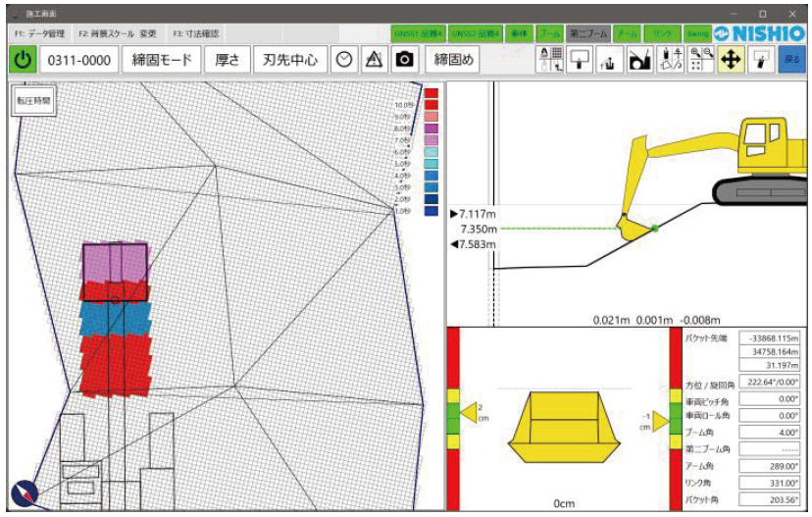Toggle the green ブーム sensor indicator
Screen dimensions: 812x517
(x=549, y=34)
